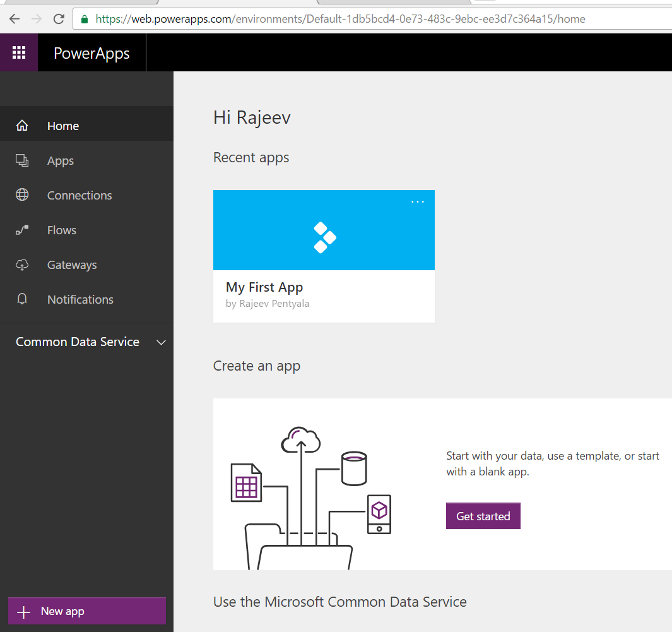Open the Office 365 app launcher grid
Image resolution: width=672 pixels, height=632 pixels.
point(19,52)
